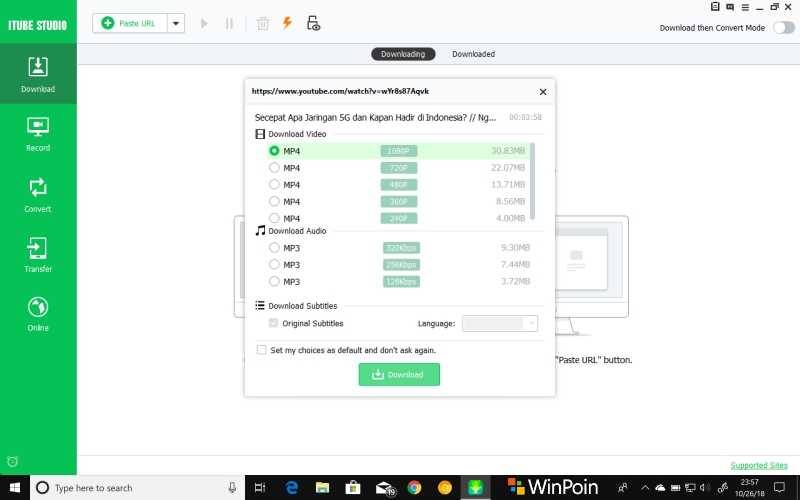The image size is (800, 500).
Task: Click the private mode lock icon
Action: [x=313, y=23]
